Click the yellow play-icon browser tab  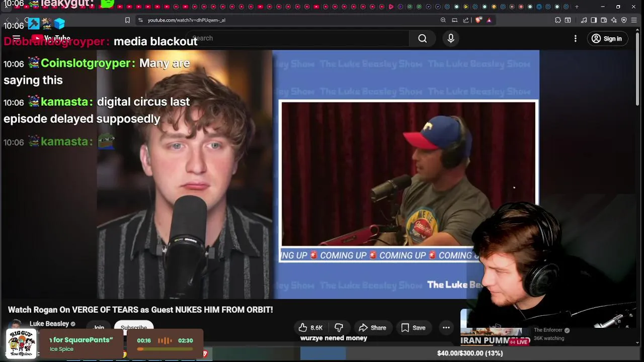coord(466,7)
